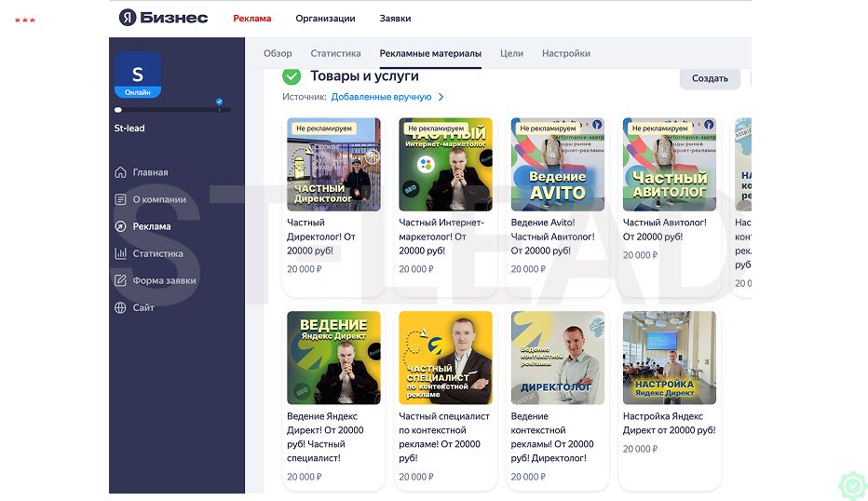Click the Статистика bar chart icon
868x501 pixels.
120,253
